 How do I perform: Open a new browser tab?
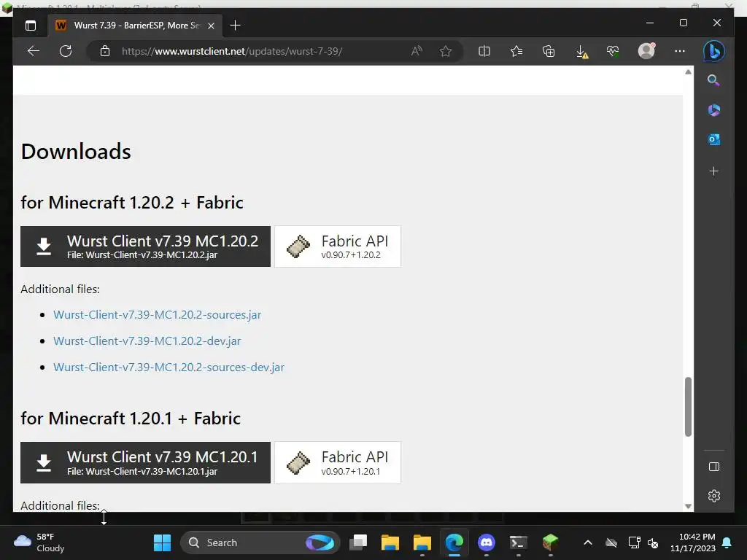click(235, 26)
